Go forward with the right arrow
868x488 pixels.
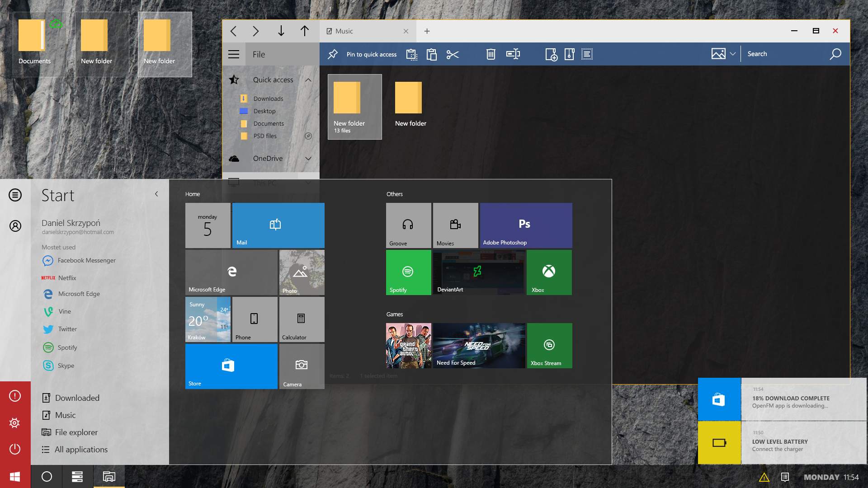point(256,31)
